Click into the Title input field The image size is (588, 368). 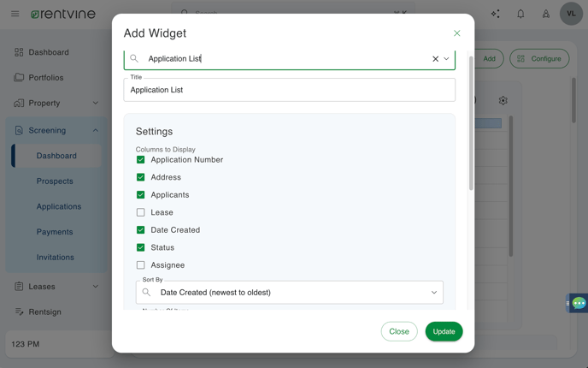click(289, 90)
